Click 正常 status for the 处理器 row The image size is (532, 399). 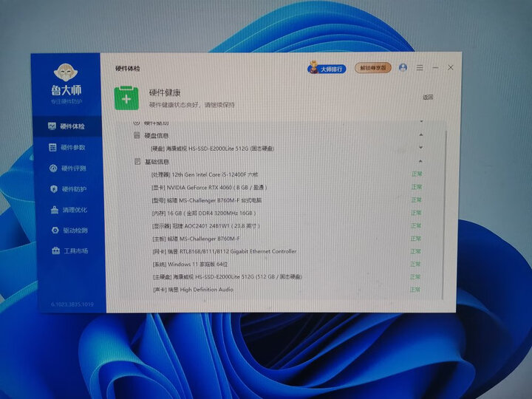point(417,174)
